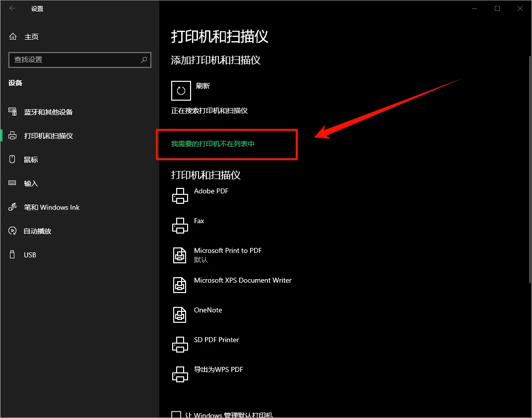
Task: Click the Fax printer icon
Action: tap(180, 226)
